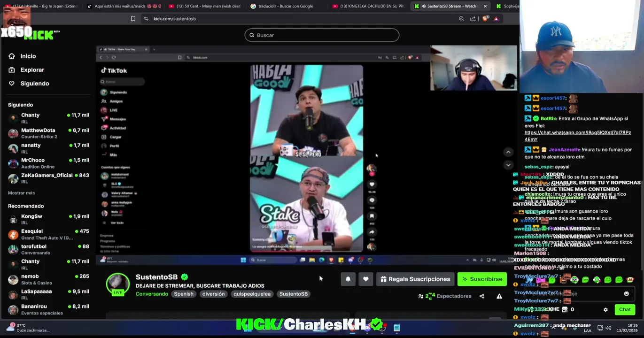Click the Kick search field Buscar

click(x=322, y=35)
